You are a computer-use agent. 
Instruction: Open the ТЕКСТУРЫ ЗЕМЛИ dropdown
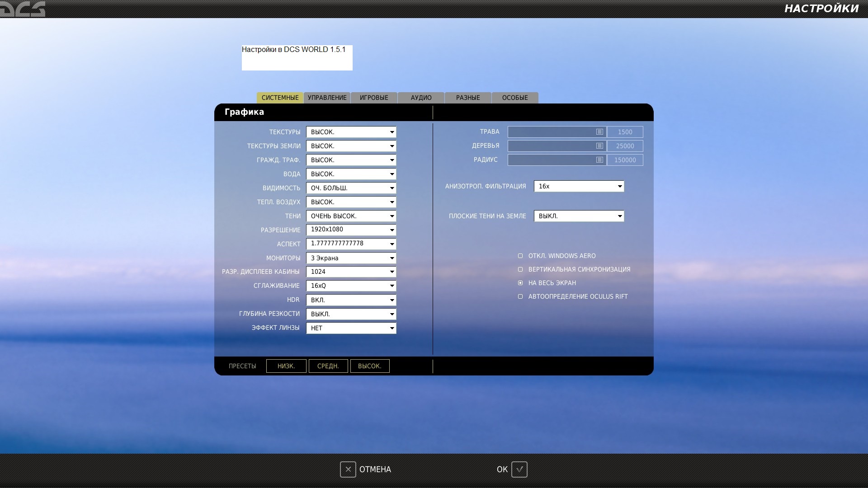tap(351, 146)
